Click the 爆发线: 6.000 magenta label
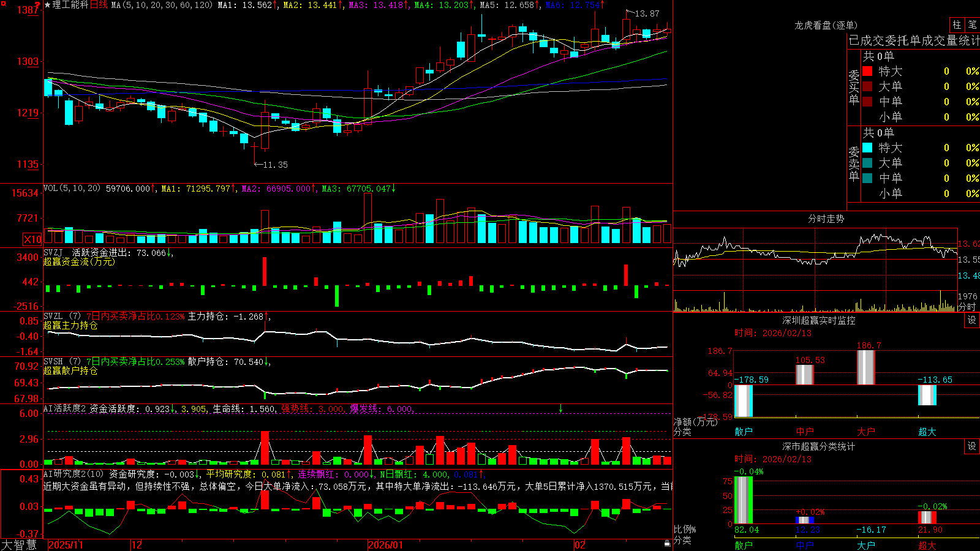The width and height of the screenshot is (980, 551). (381, 409)
